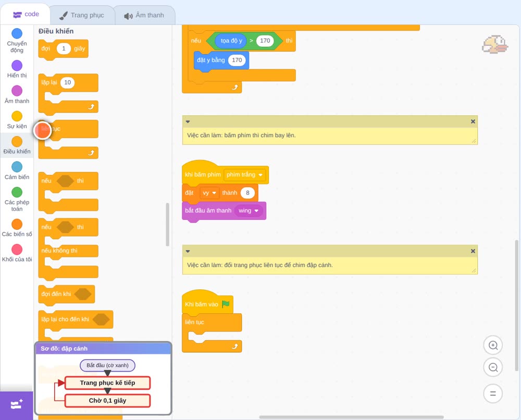Open the Cảm biến block category
The width and height of the screenshot is (521, 420).
[17, 171]
